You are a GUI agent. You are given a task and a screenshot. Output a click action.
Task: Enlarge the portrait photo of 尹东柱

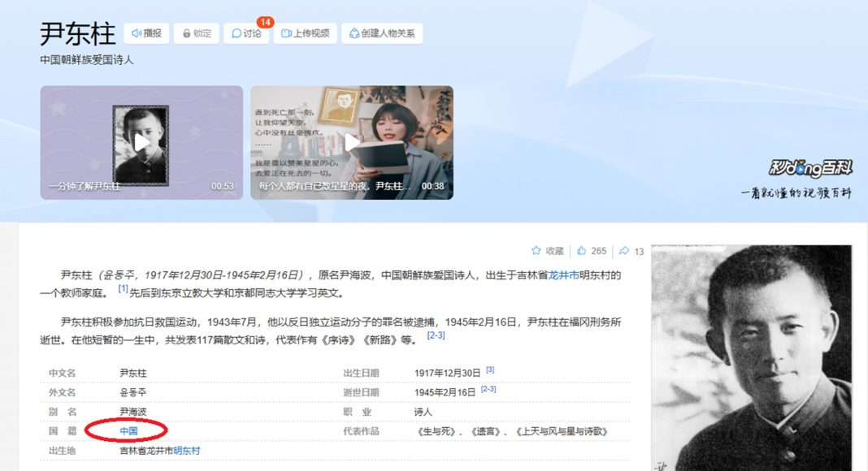tap(751, 357)
